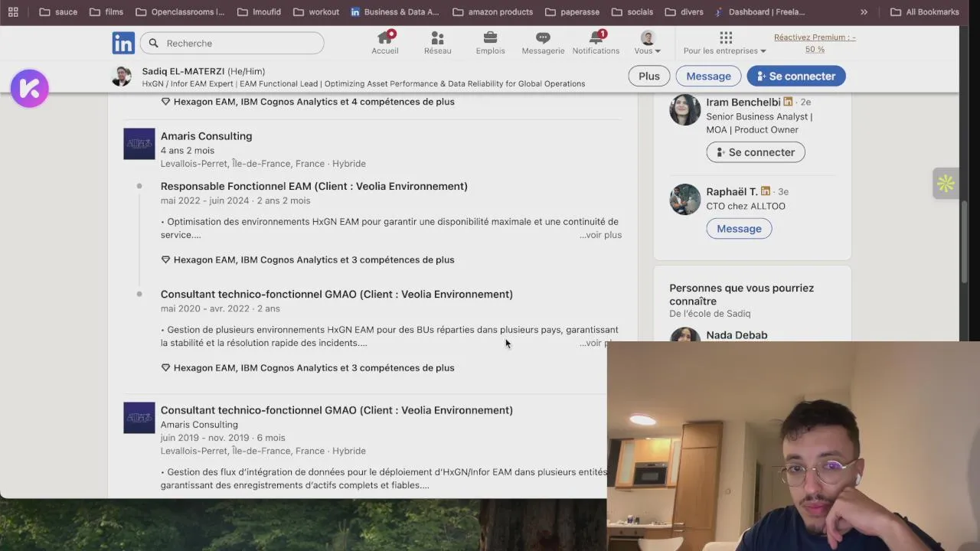
Task: Open the browser apps grid icon
Action: [x=13, y=12]
